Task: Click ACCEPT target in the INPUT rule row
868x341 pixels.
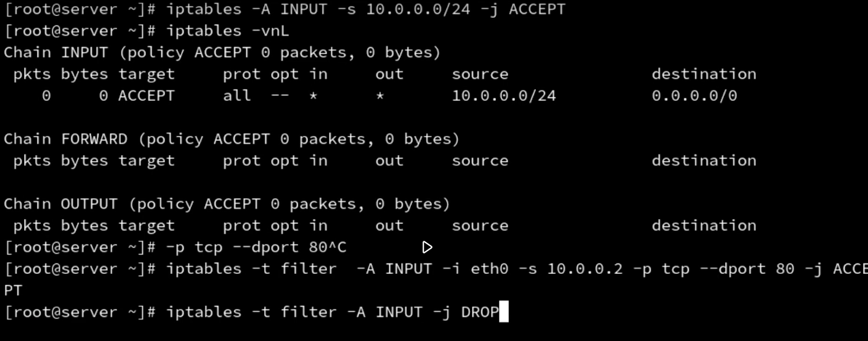Action: [147, 96]
